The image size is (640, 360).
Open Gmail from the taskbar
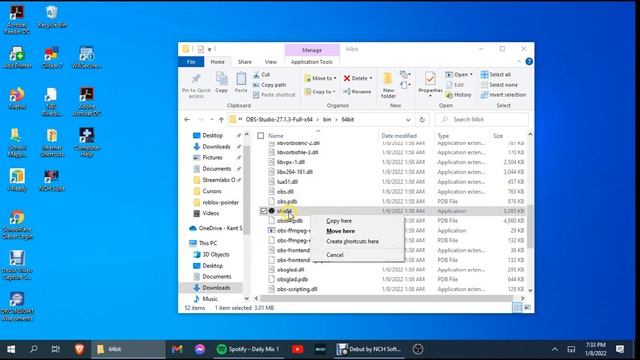click(x=177, y=349)
